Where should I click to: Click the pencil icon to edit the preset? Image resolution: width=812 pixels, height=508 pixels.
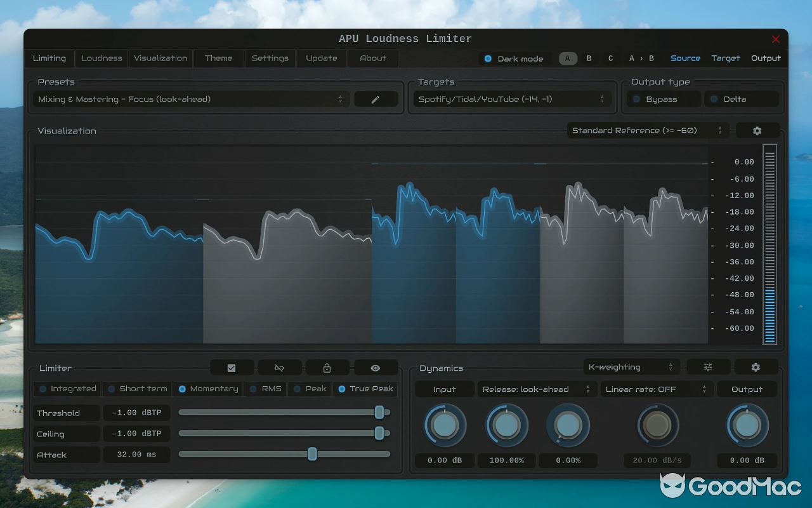pos(376,99)
